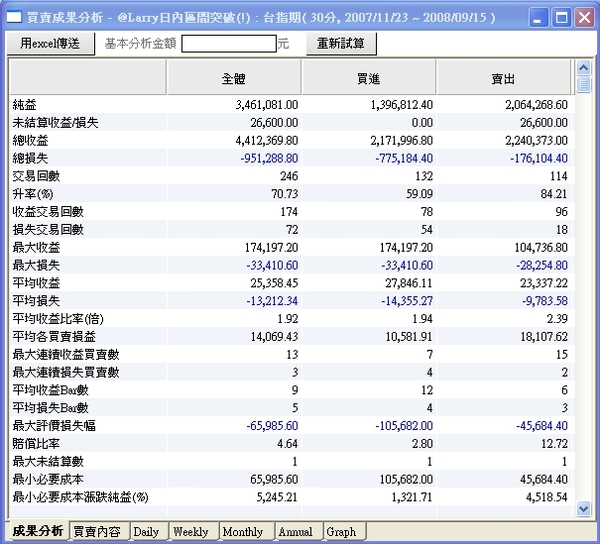Viewport: 600px width, 544px height.
Task: Select the -13,212.34 value
Action: tap(272, 301)
